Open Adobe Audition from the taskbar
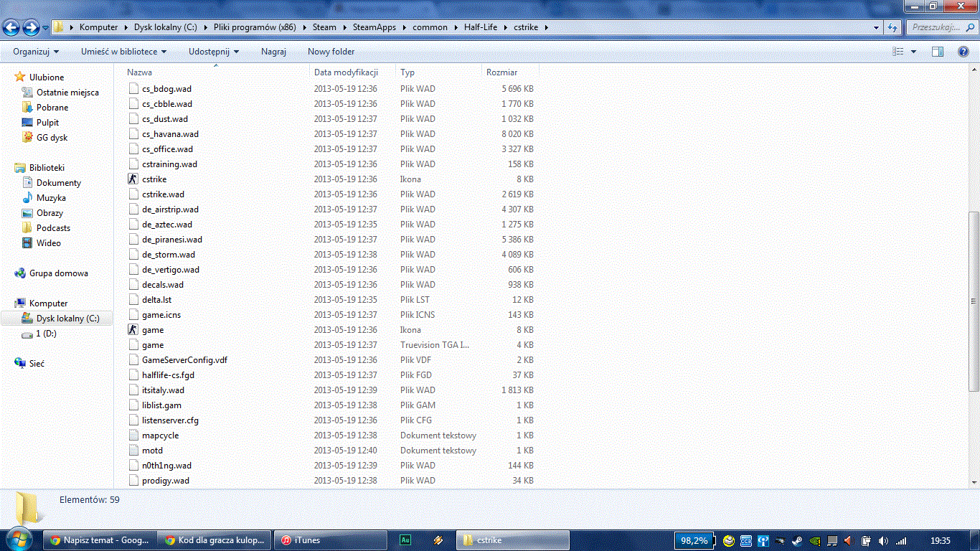980x551 pixels. tap(405, 540)
